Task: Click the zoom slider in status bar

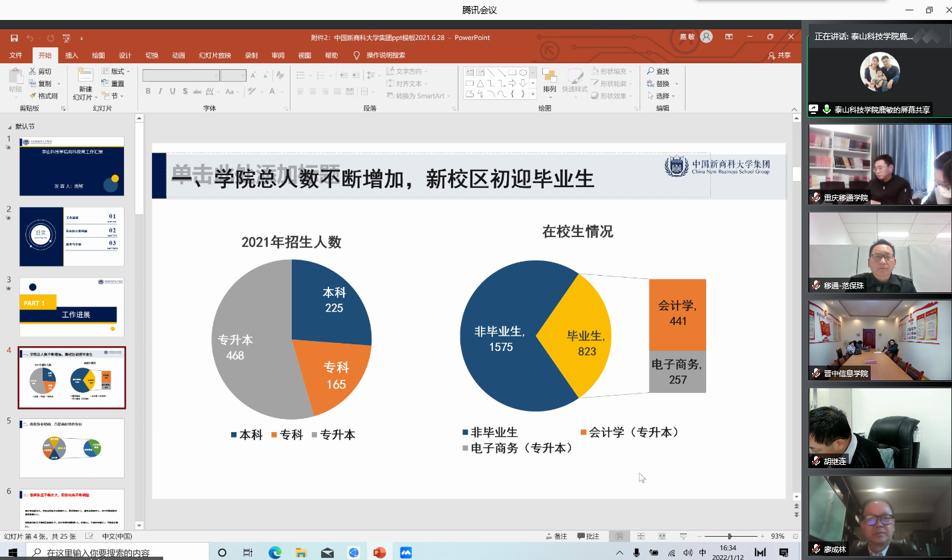Action: coord(730,536)
